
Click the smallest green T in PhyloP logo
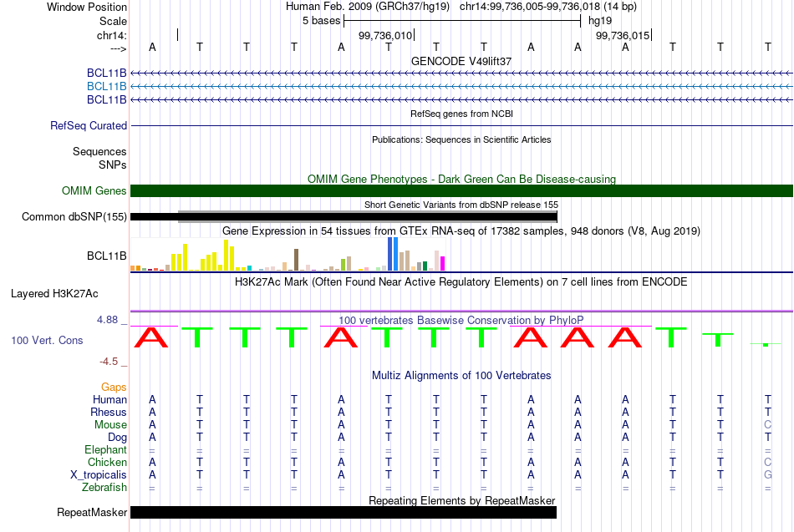coord(766,344)
